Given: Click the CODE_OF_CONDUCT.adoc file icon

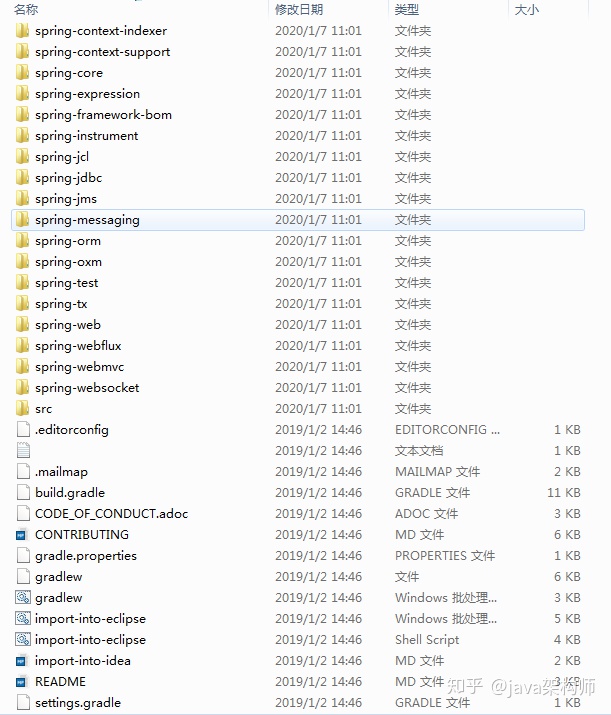Looking at the screenshot, I should pyautogui.click(x=23, y=513).
